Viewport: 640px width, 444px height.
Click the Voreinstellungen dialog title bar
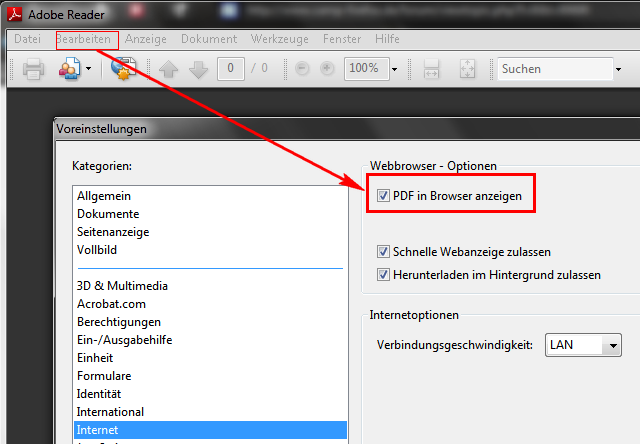click(x=347, y=129)
